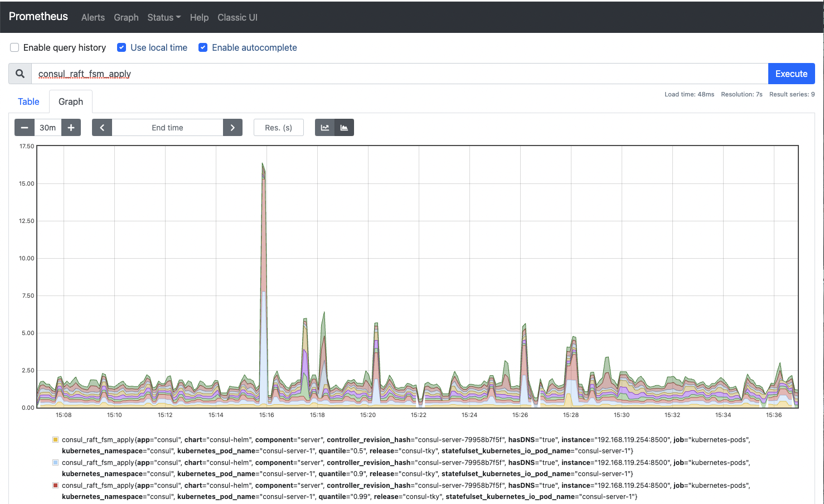The width and height of the screenshot is (824, 504).
Task: Switch to stacked area graph mode
Action: (x=344, y=128)
